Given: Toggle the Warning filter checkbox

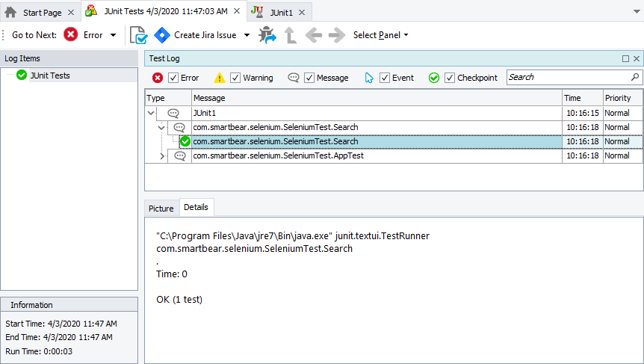Looking at the screenshot, I should (x=235, y=78).
